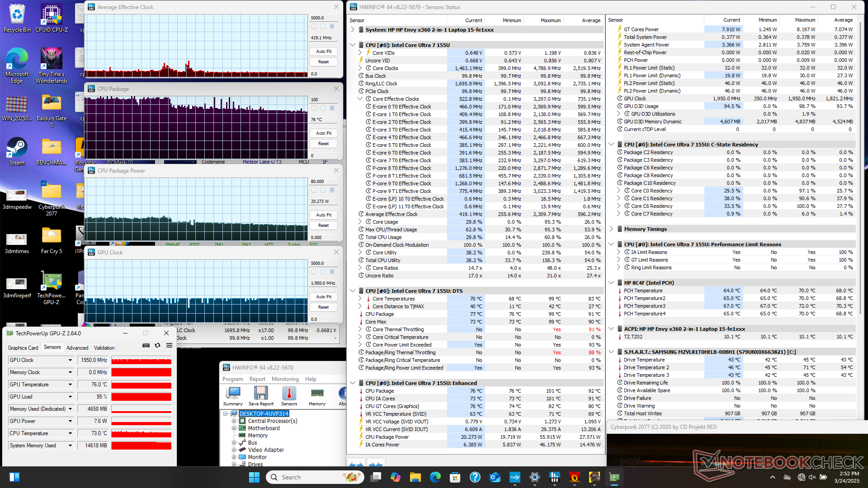Click the 5000.0 maximum field in Average Effective Clock graph

pos(324,18)
